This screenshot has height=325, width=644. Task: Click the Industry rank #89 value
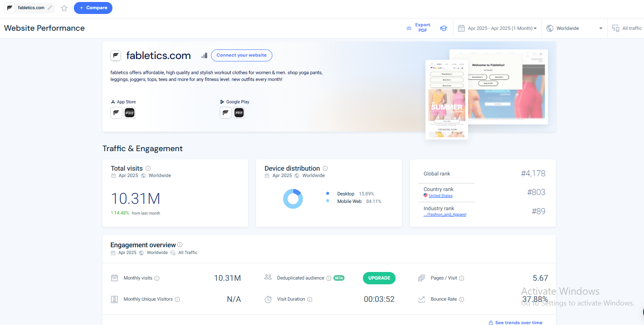click(538, 211)
